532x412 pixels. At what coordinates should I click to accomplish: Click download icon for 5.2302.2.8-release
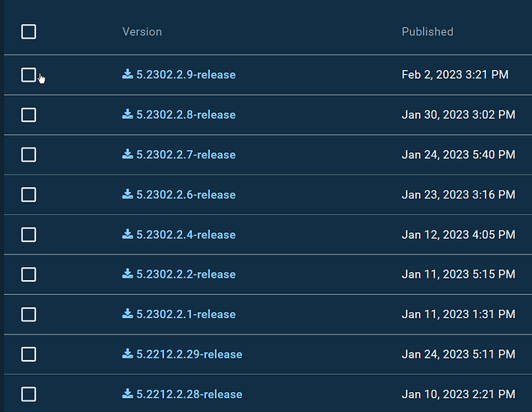(x=128, y=115)
